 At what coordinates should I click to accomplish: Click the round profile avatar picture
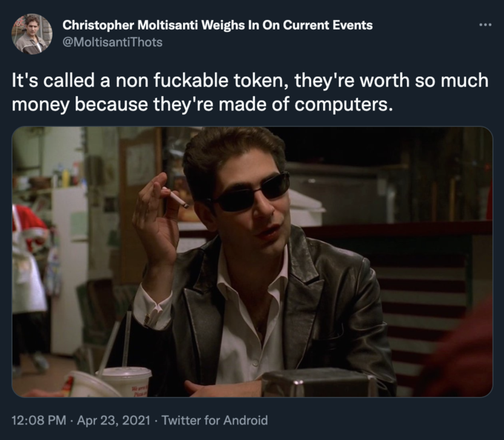point(32,33)
